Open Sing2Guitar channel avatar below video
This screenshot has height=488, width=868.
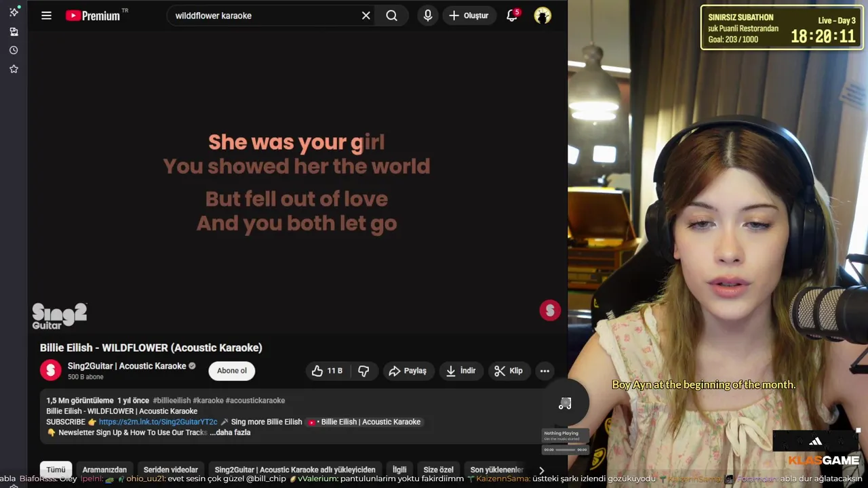point(51,370)
